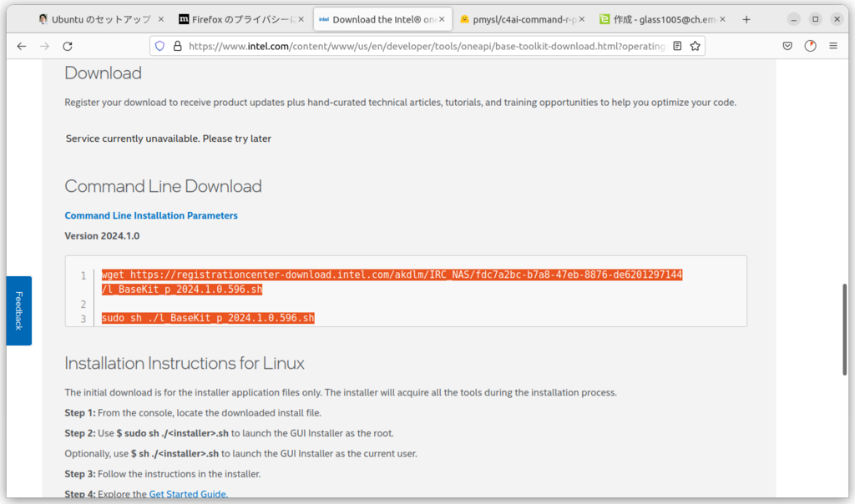Open Command Line Installation Parameters
The height and width of the screenshot is (504, 855).
(x=151, y=215)
